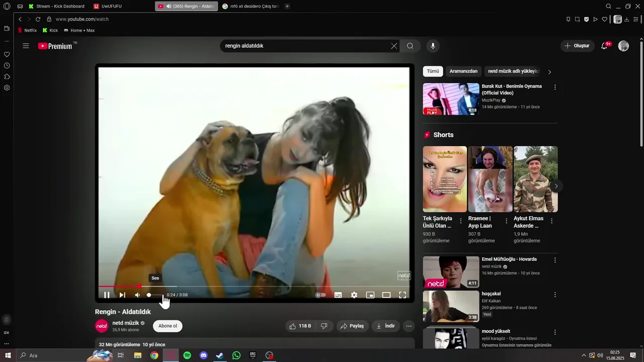Viewport: 644px width, 362px height.
Task: Download the video with İndir
Action: coord(385,326)
